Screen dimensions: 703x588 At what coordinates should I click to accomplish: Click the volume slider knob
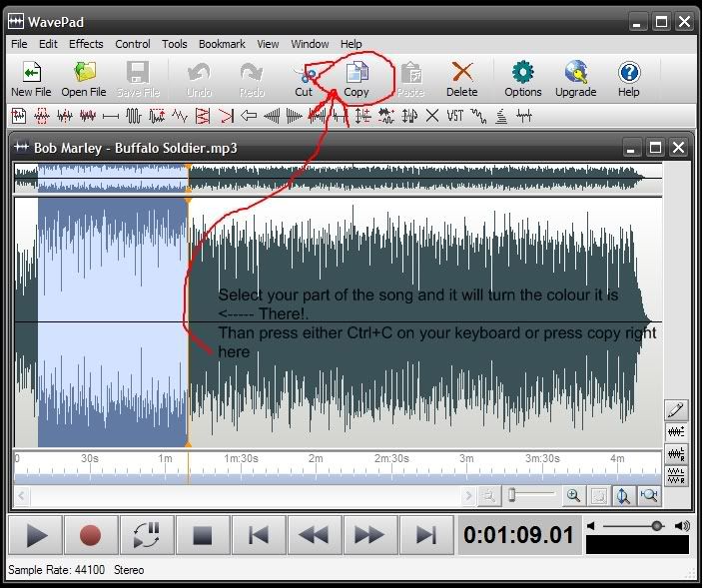[x=657, y=526]
